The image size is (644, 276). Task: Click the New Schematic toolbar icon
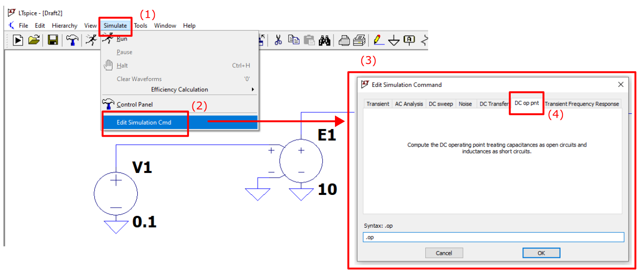tap(18, 40)
